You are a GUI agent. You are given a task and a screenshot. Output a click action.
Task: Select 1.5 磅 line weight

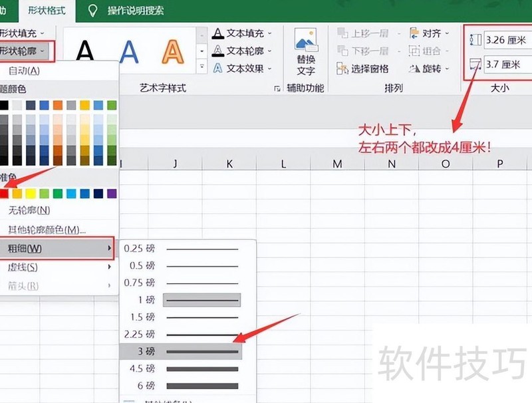coord(181,317)
